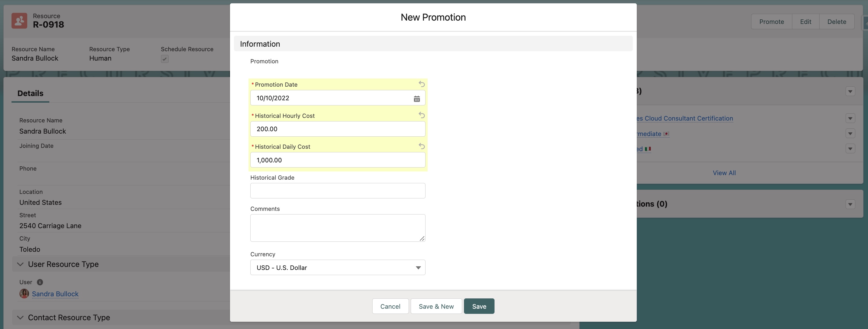Click View All in the skills panel
The height and width of the screenshot is (329, 868).
click(x=724, y=172)
